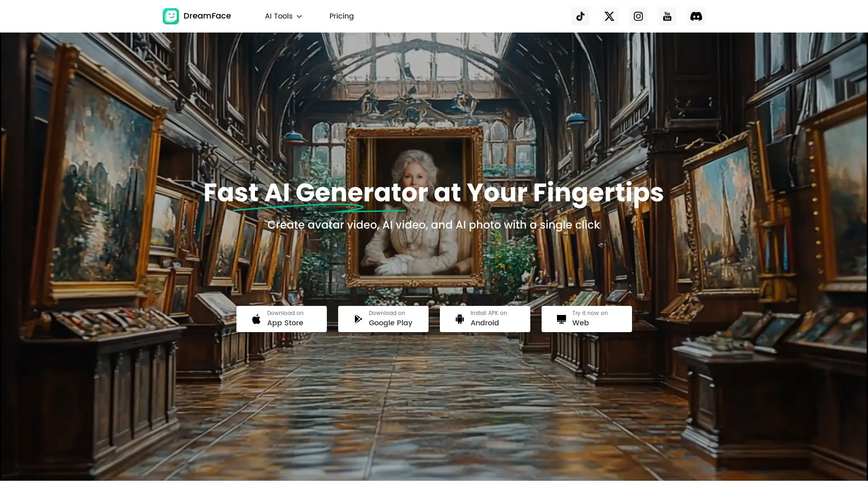Open the Instagram social icon
The height and width of the screenshot is (488, 868).
[x=638, y=16]
